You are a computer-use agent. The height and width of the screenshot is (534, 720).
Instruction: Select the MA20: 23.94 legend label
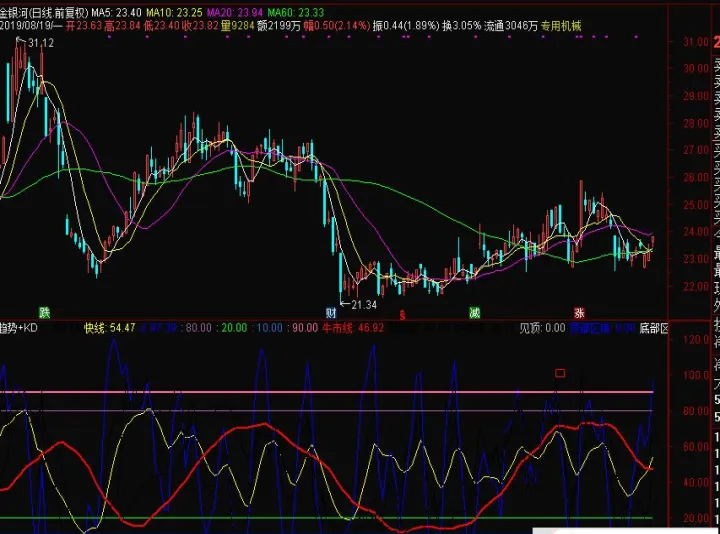[235, 12]
